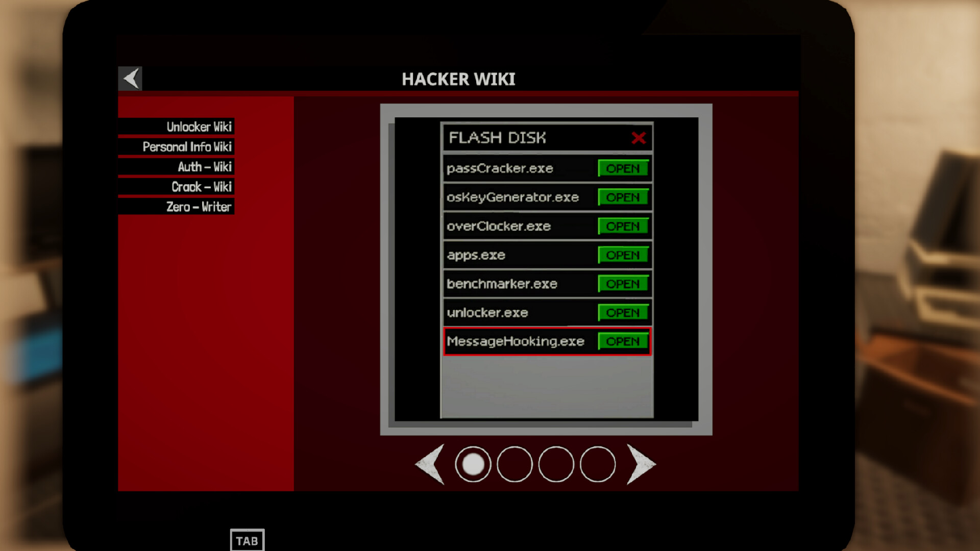This screenshot has height=551, width=980.
Task: Select the Unlocker Wiki menu item
Action: tap(199, 127)
